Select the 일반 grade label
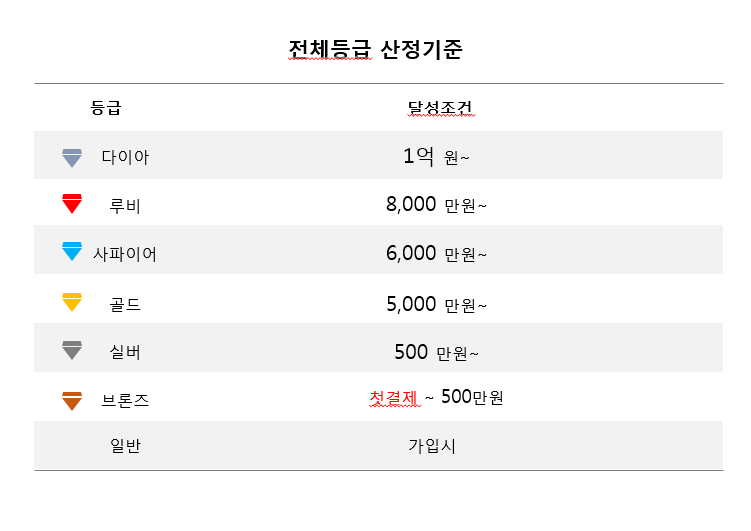This screenshot has width=751, height=531. pos(125,446)
